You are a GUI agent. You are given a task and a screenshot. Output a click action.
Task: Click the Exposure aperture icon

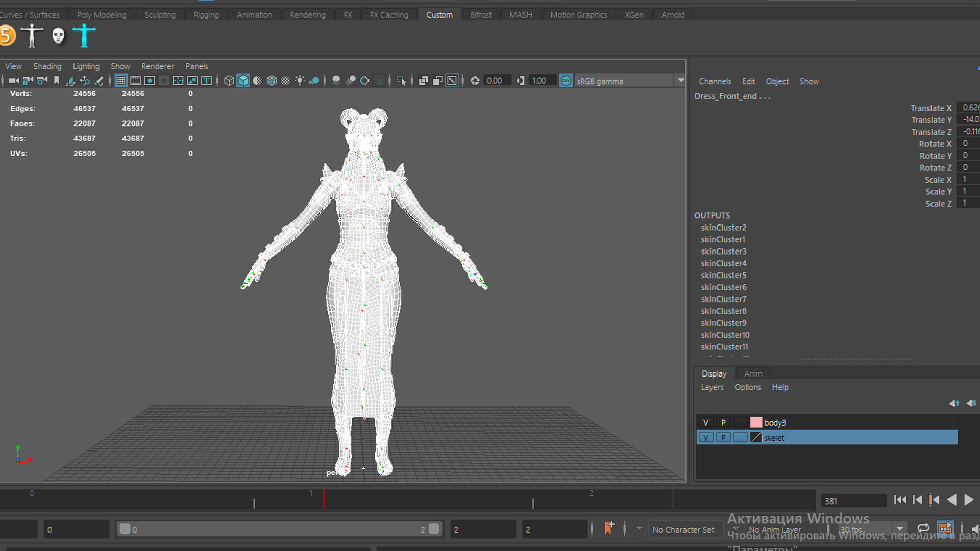click(475, 81)
